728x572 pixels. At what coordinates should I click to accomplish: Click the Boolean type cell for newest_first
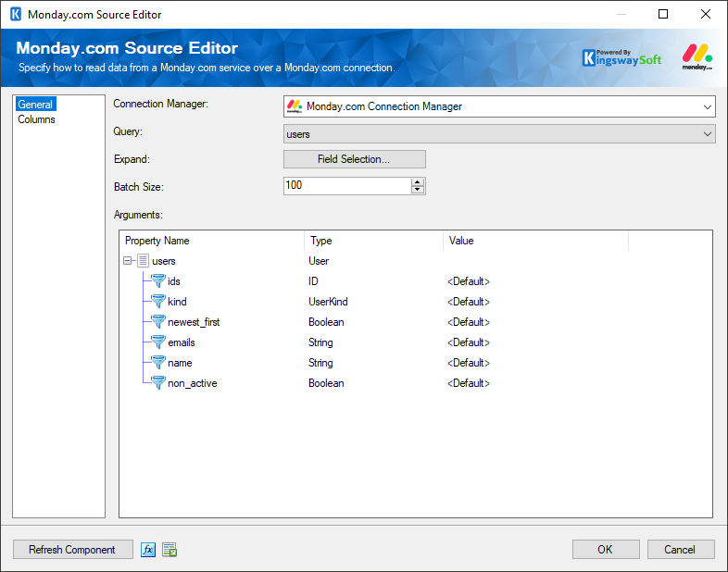pos(326,322)
